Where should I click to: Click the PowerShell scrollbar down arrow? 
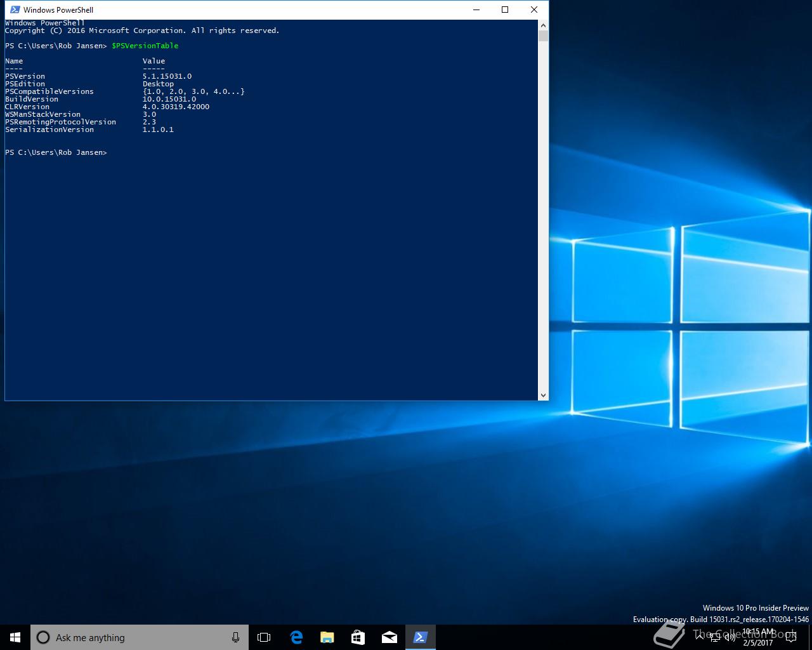(543, 395)
